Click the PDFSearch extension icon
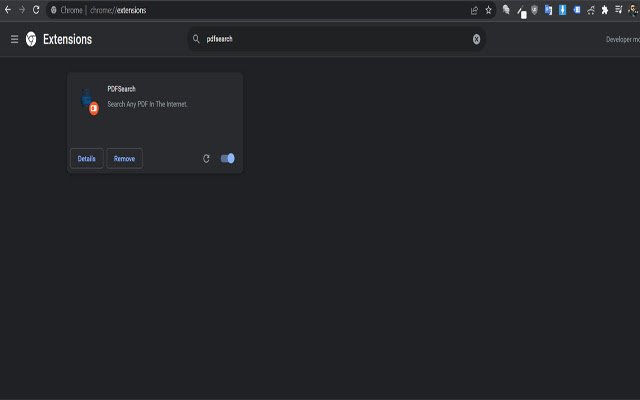The height and width of the screenshot is (400, 640). pyautogui.click(x=89, y=102)
